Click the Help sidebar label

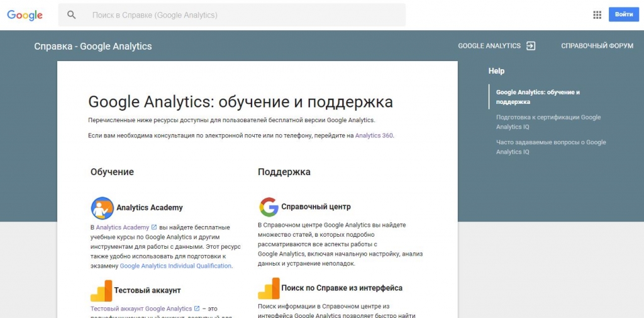[x=496, y=71]
